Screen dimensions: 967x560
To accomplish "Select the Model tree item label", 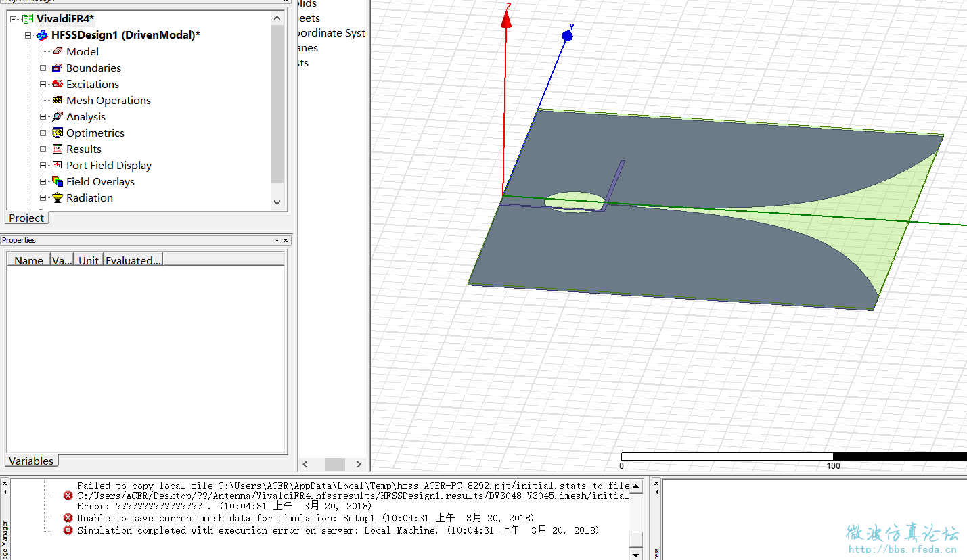I will 83,51.
